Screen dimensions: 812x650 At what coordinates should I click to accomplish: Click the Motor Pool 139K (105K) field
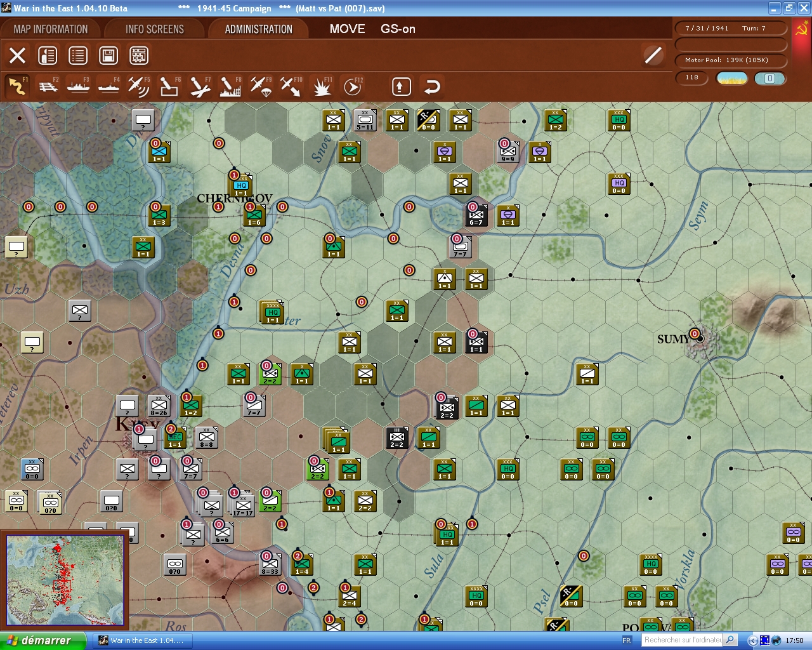[731, 60]
